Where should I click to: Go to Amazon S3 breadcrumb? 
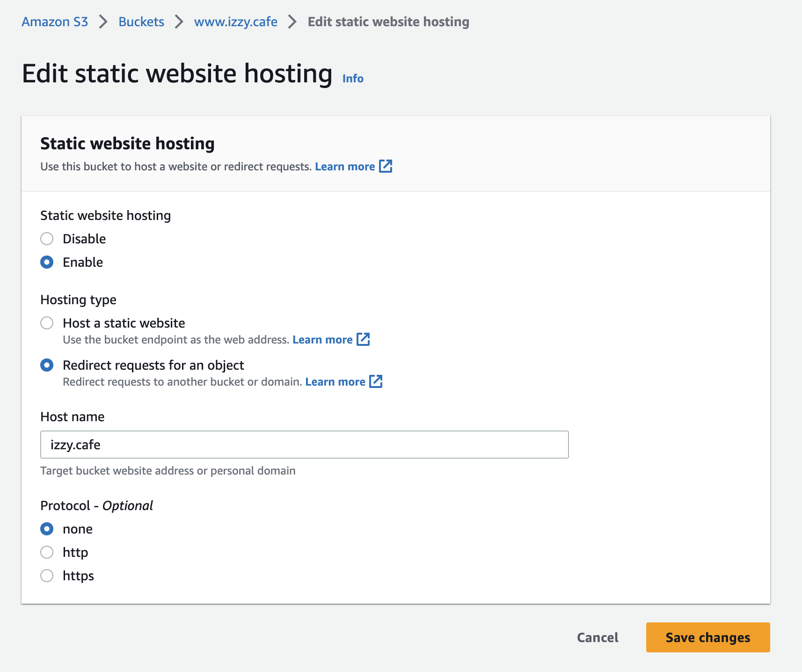[55, 22]
